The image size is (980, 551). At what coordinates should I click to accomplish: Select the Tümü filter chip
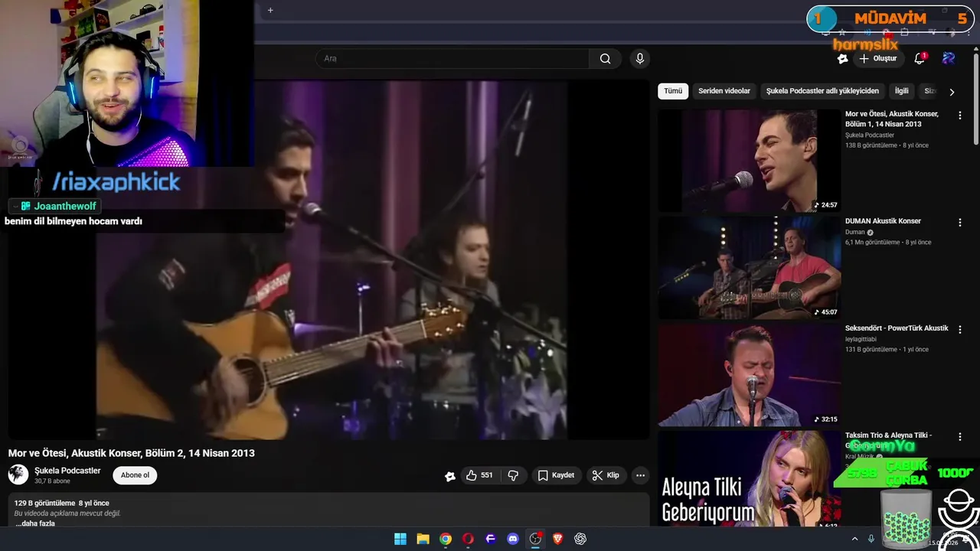(x=673, y=91)
